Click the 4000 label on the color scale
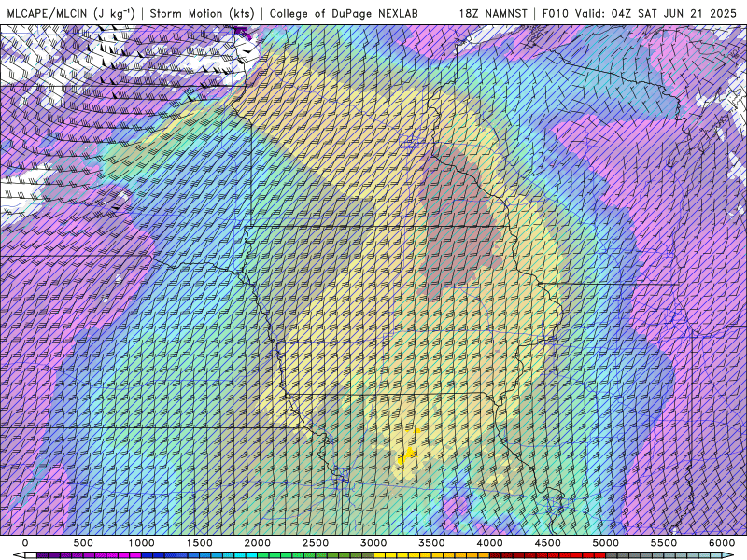 click(489, 543)
